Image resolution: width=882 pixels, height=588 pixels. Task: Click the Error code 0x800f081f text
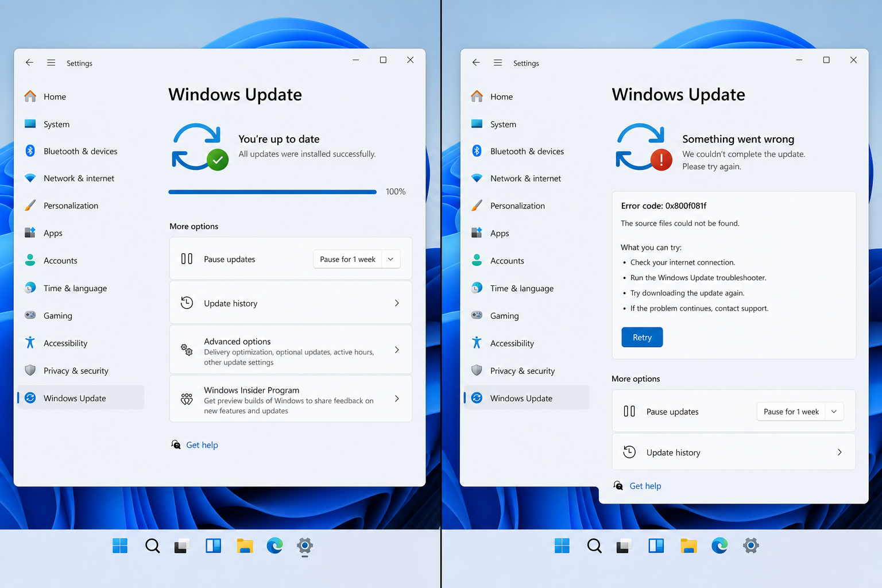click(664, 206)
